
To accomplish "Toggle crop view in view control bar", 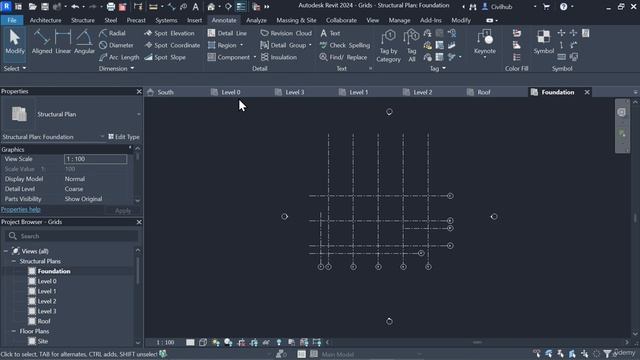I will [241, 342].
